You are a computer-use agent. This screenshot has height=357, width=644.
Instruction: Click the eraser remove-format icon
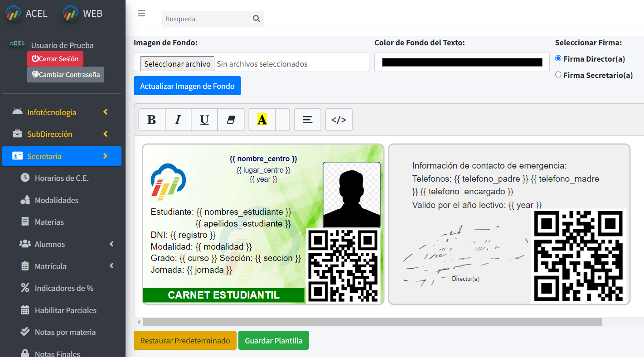pos(231,120)
